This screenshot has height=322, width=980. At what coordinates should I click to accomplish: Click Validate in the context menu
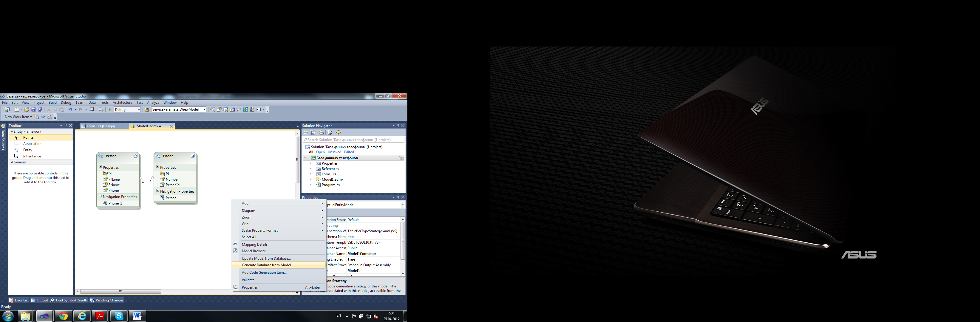point(279,280)
